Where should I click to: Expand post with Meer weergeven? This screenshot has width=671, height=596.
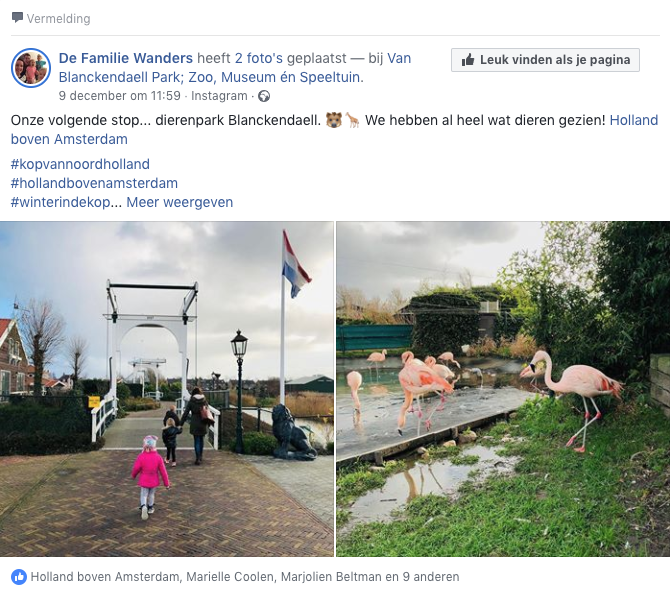pyautogui.click(x=180, y=202)
